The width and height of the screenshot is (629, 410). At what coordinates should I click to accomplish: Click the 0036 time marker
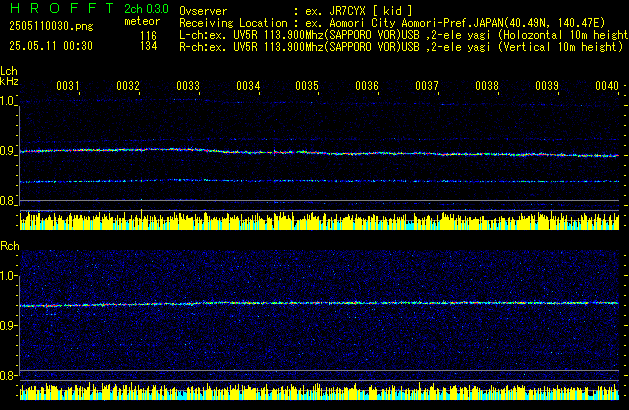coord(367,86)
